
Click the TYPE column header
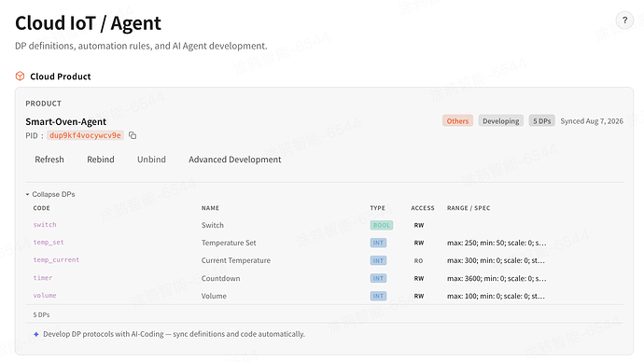click(377, 208)
